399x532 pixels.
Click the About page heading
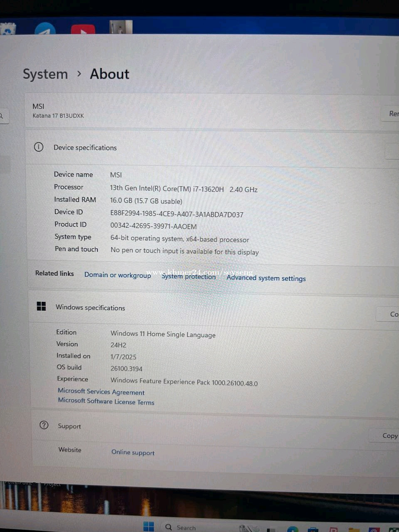(x=110, y=74)
